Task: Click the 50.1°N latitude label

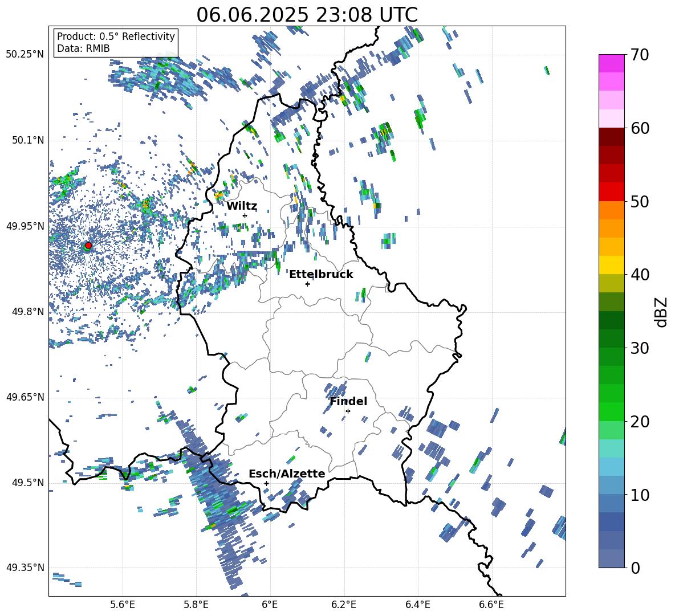Action: tap(27, 140)
